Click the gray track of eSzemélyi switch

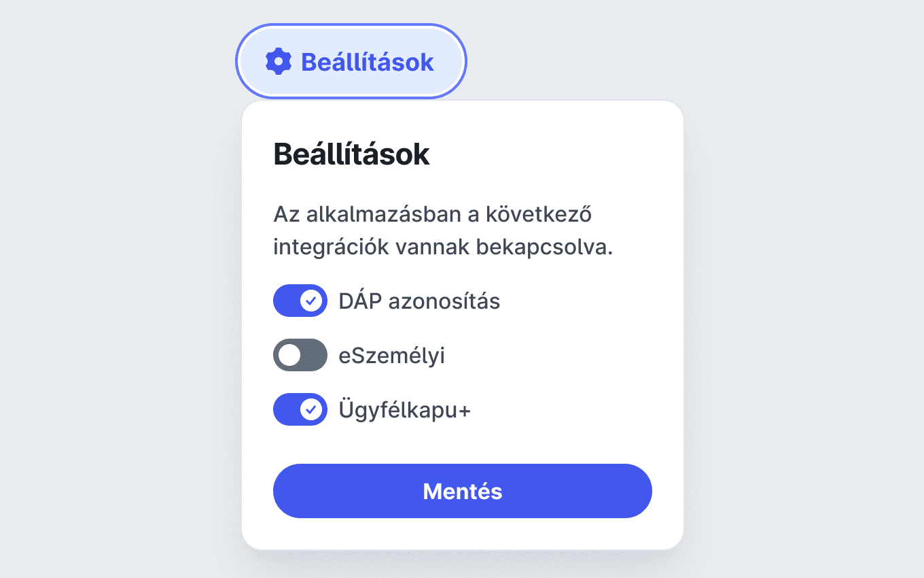point(315,355)
